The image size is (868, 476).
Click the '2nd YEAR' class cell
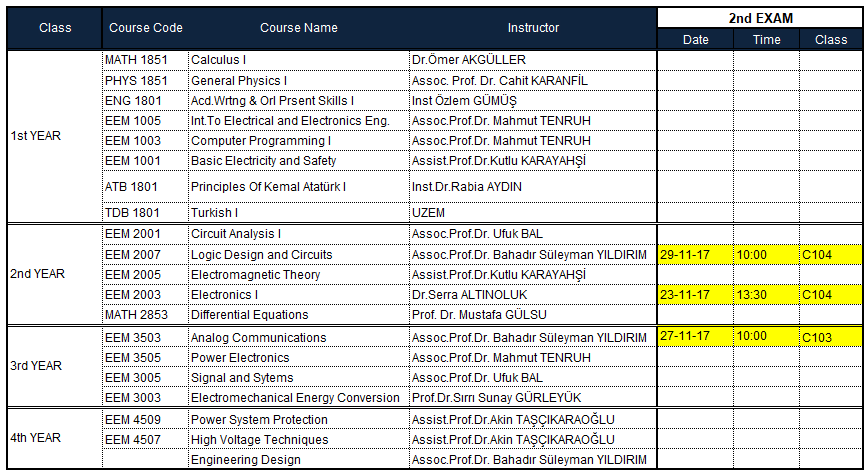pyautogui.click(x=55, y=274)
